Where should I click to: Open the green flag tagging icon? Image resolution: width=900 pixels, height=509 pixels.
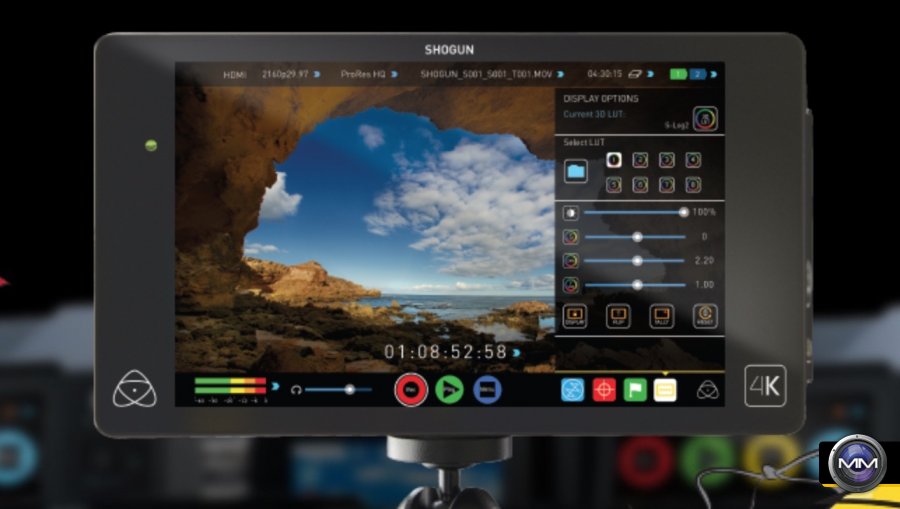coord(635,390)
